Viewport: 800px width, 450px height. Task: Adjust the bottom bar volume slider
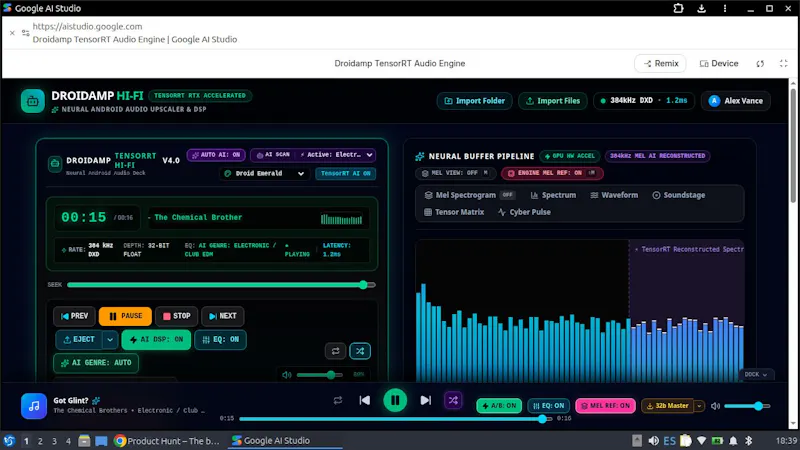point(747,406)
